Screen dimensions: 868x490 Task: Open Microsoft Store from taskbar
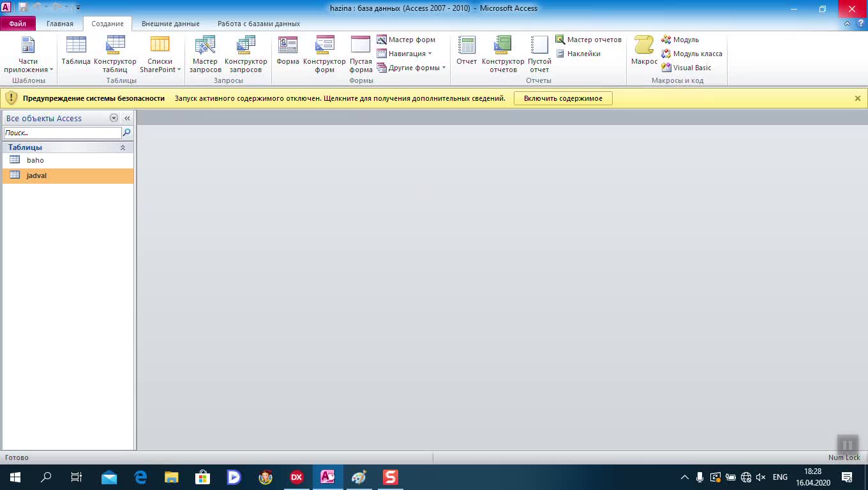203,477
